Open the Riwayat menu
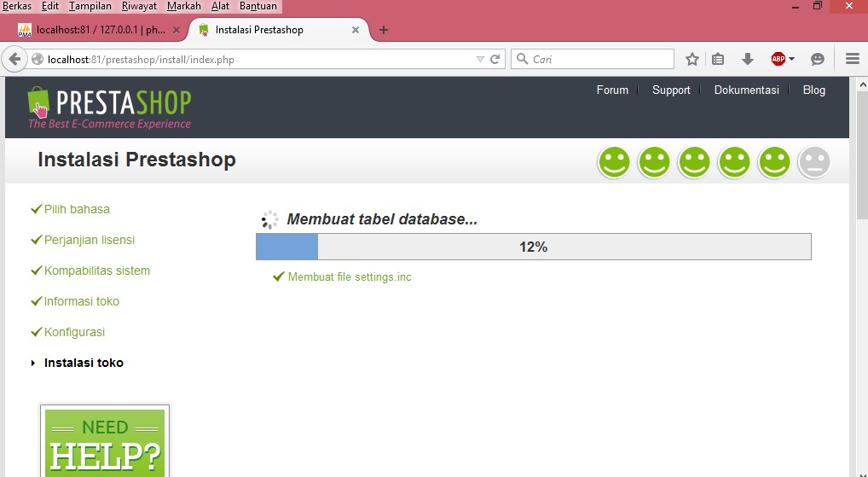 pyautogui.click(x=139, y=6)
